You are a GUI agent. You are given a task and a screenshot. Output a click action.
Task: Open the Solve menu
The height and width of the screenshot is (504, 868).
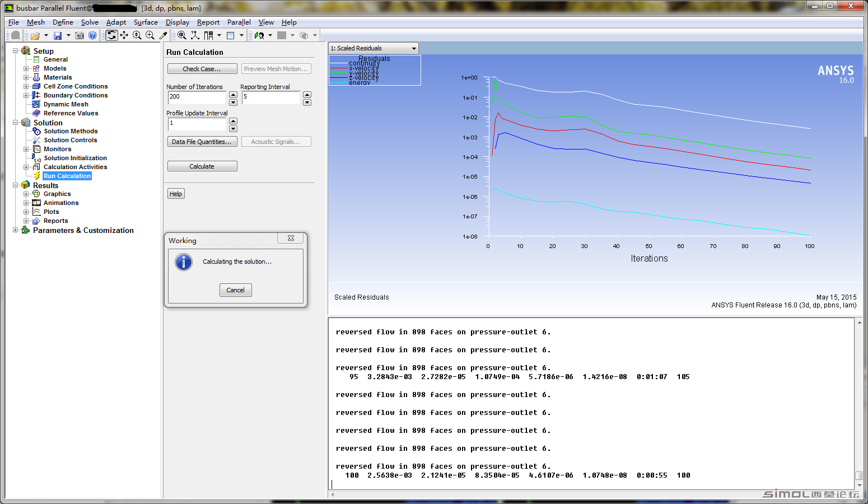click(x=90, y=22)
